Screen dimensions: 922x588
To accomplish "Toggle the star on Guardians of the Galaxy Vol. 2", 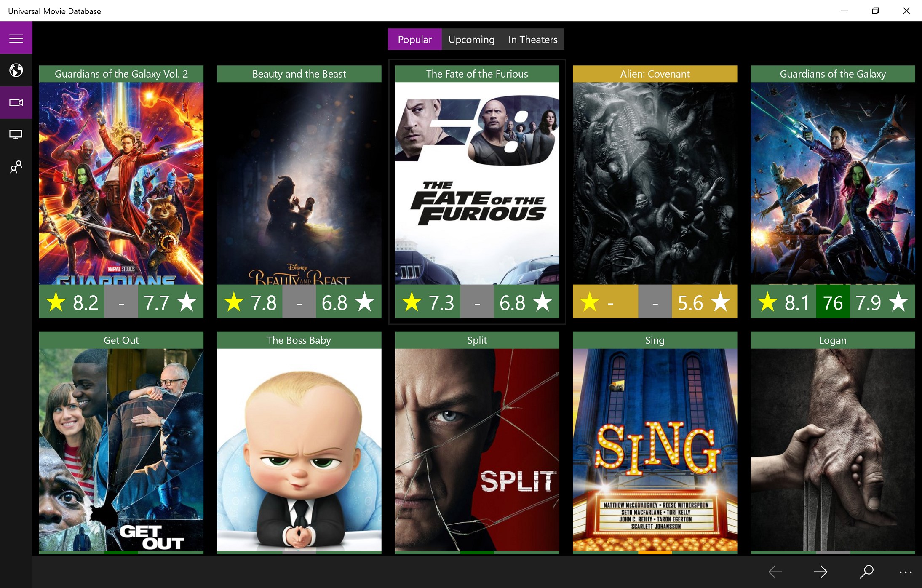I will click(56, 302).
